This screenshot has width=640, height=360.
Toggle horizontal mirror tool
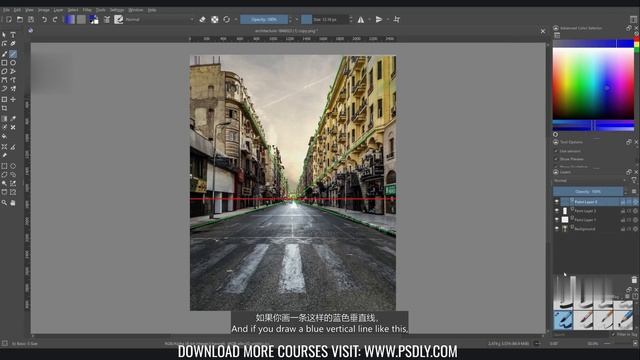[361, 19]
